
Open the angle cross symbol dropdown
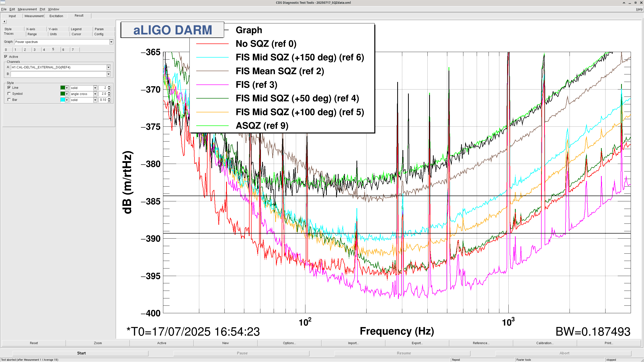[95, 94]
